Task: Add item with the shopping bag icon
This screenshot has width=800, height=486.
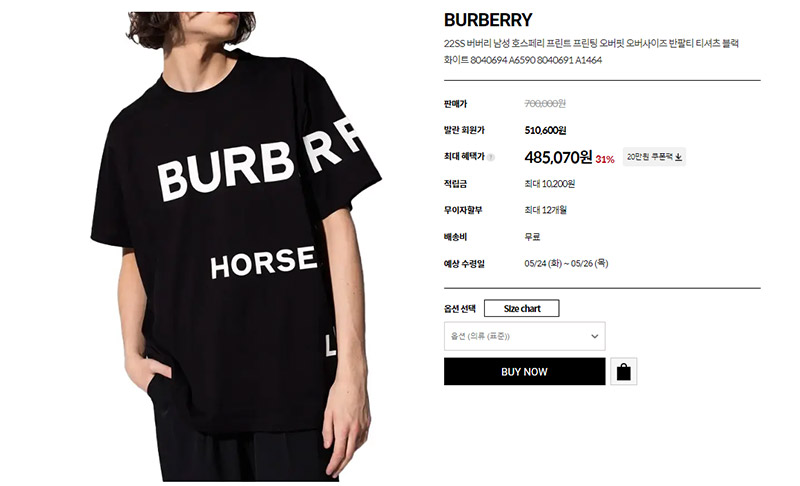Action: point(623,371)
